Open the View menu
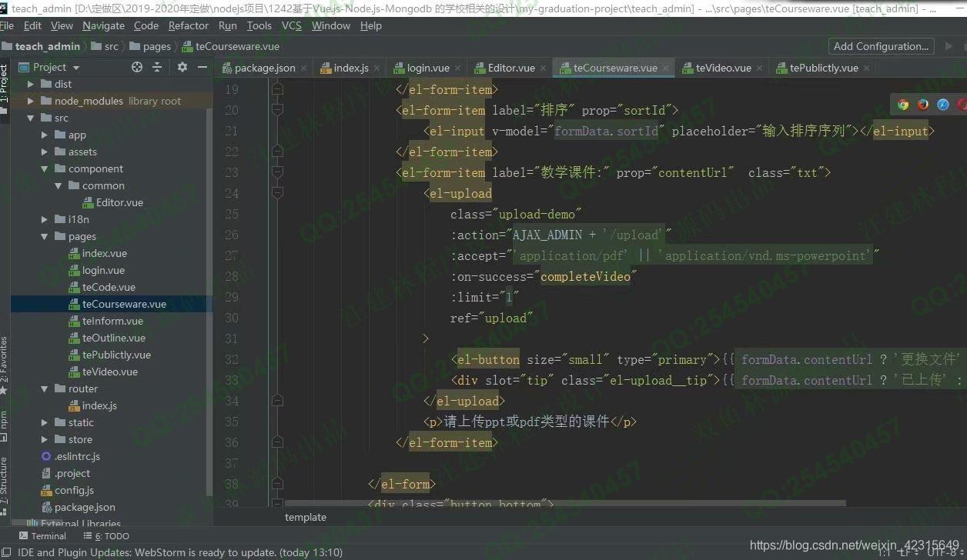967x560 pixels. click(x=62, y=25)
